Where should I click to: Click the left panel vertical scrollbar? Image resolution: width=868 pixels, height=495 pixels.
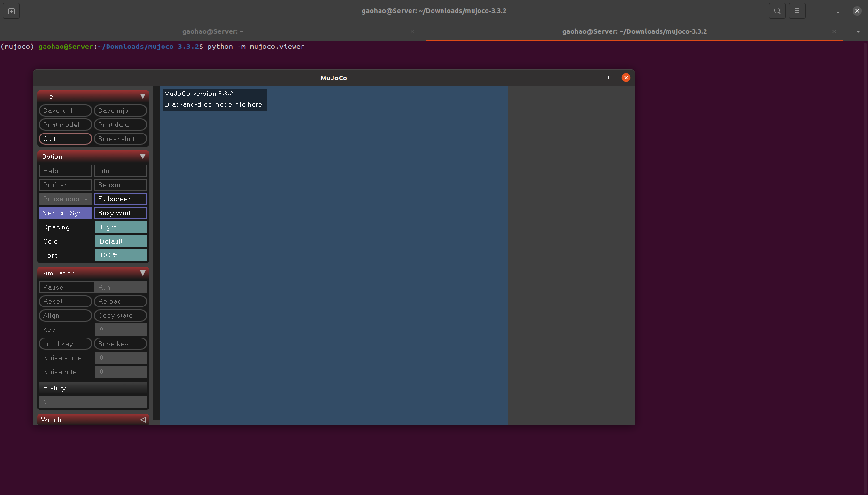pos(156,253)
